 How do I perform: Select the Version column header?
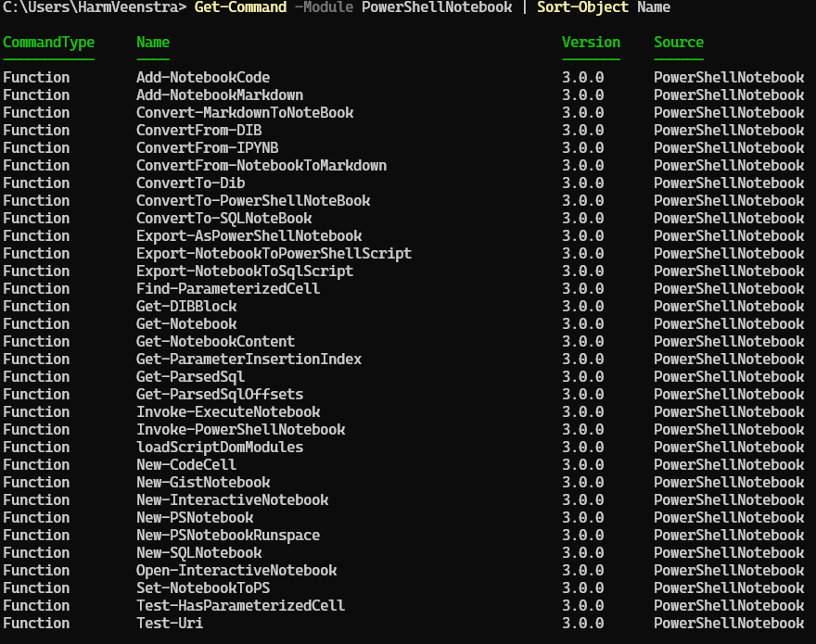pos(592,42)
